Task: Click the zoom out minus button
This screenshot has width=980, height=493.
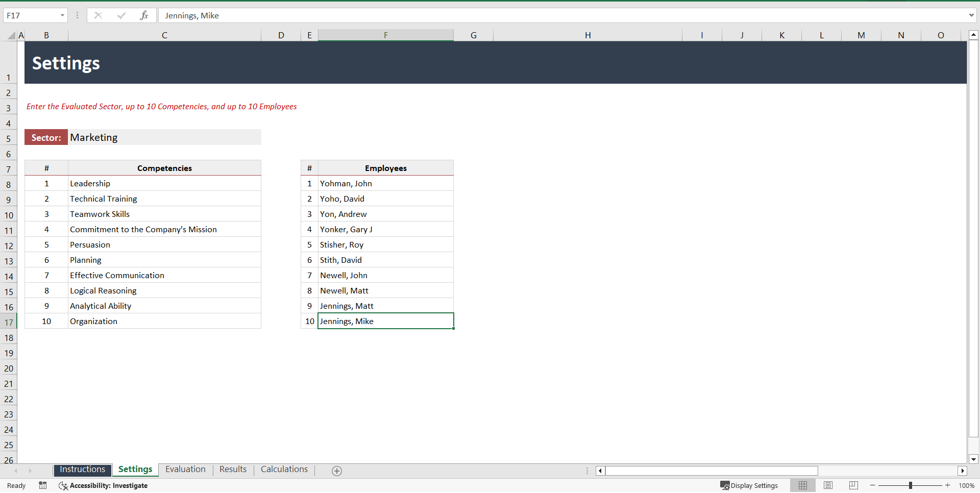Action: click(873, 485)
